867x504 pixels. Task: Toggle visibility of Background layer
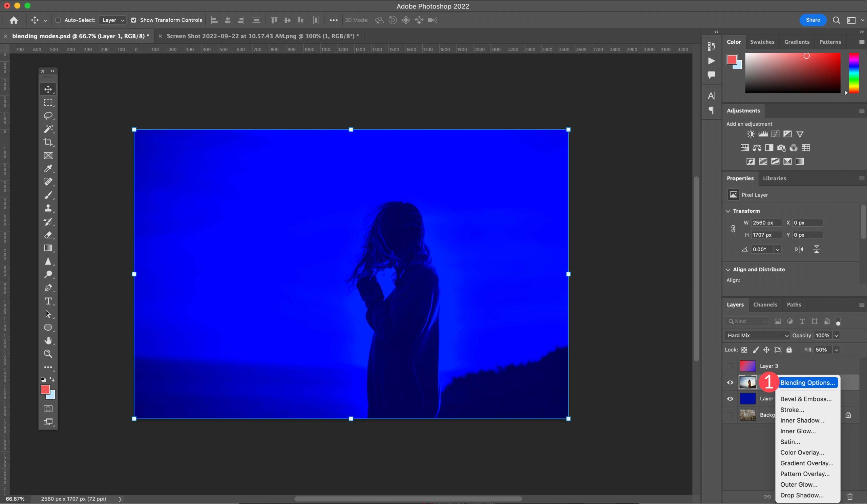click(730, 415)
